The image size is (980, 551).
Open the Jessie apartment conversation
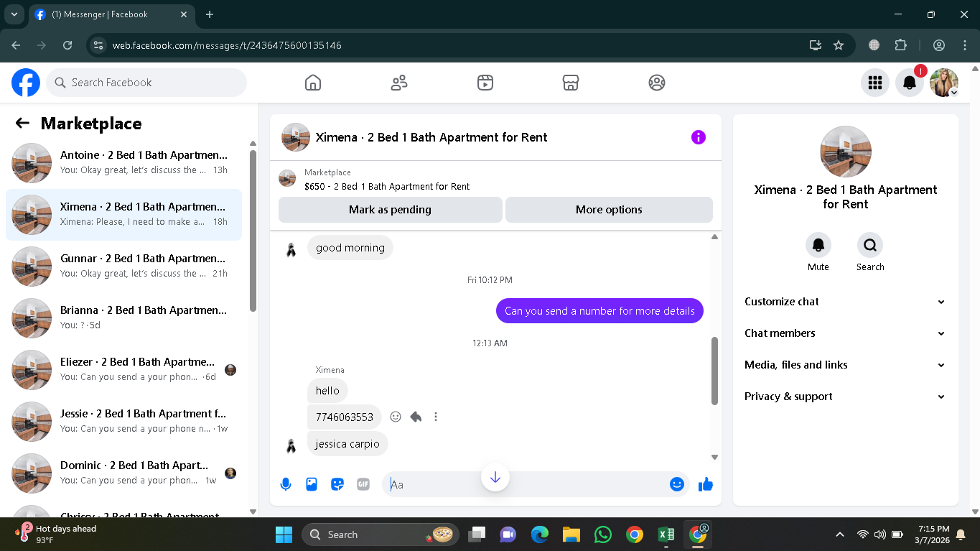point(123,422)
